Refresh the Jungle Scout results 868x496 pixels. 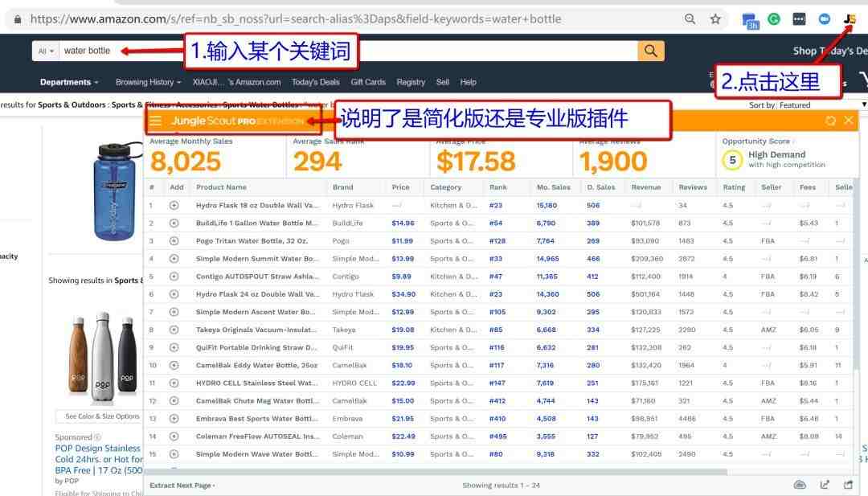tap(830, 120)
